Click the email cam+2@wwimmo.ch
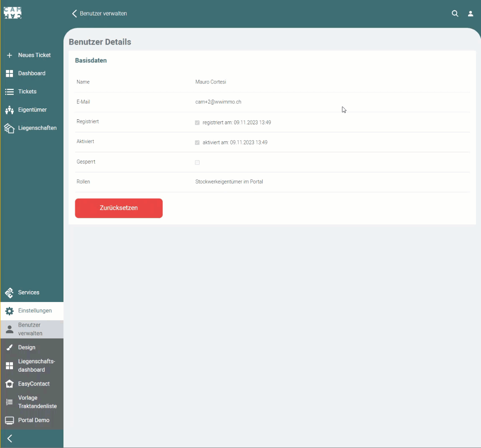Image resolution: width=481 pixels, height=448 pixels. [x=218, y=102]
